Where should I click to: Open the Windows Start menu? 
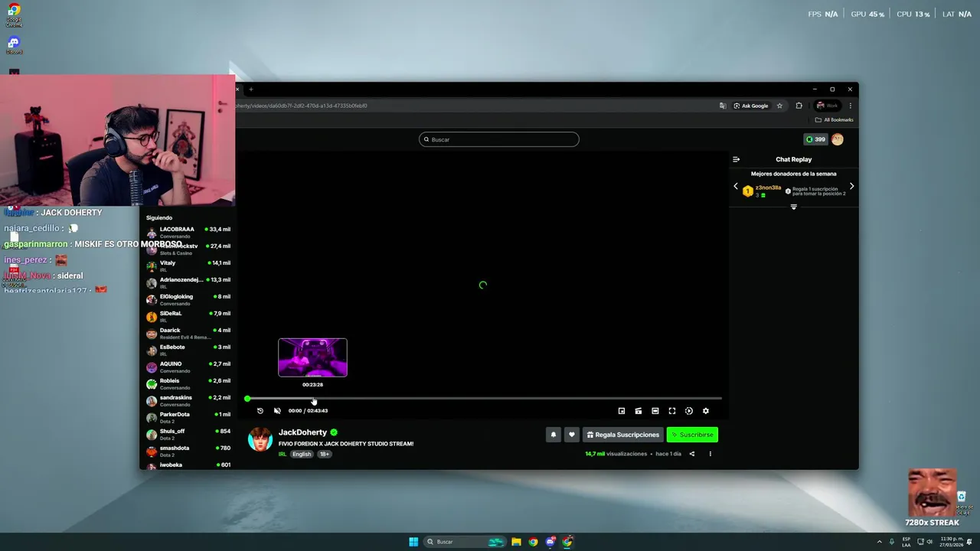click(413, 542)
